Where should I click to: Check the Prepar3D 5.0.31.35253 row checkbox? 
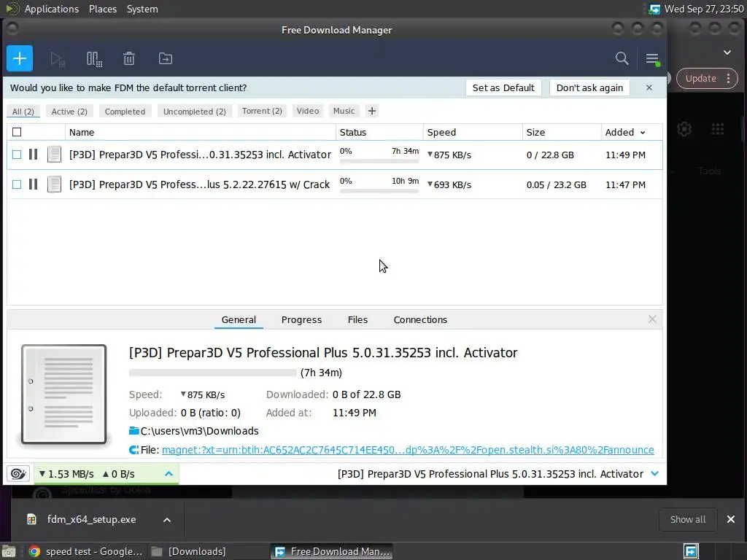(x=17, y=155)
